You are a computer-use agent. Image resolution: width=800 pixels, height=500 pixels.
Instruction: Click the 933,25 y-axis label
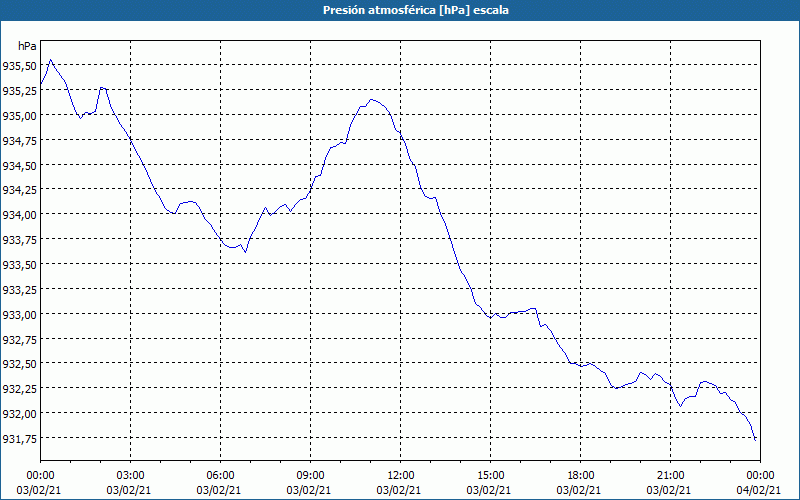19,289
